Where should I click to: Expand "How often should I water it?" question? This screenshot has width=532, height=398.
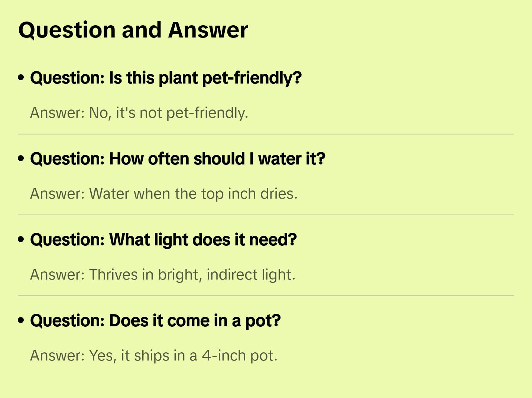point(178,159)
